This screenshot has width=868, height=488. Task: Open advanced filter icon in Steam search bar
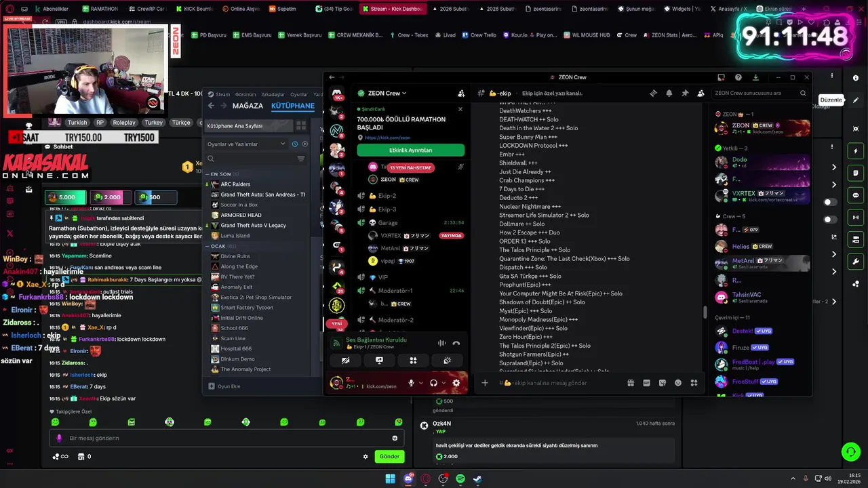click(x=301, y=159)
